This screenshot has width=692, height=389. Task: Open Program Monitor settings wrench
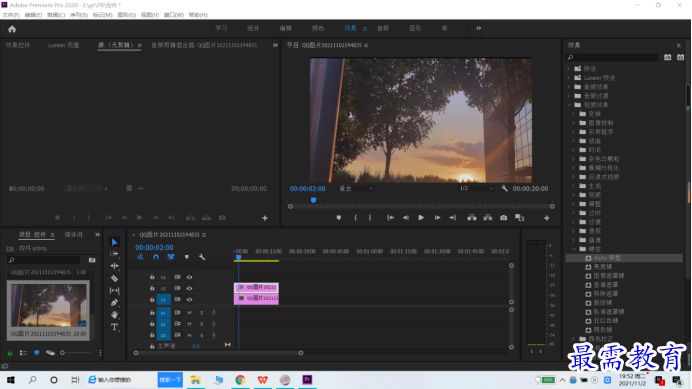pos(504,189)
